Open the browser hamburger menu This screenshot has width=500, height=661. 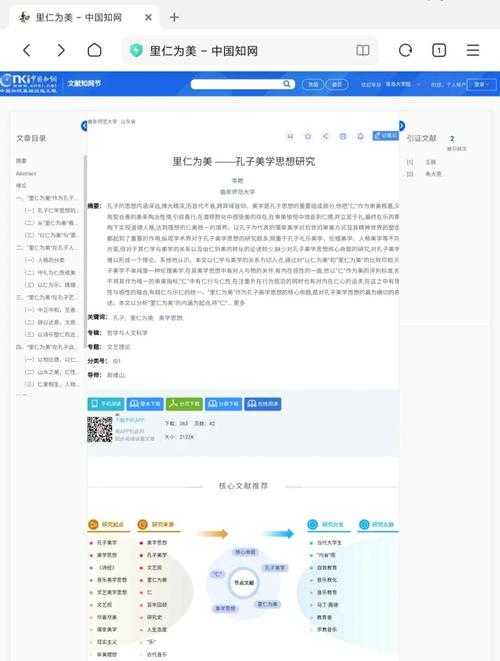(473, 50)
